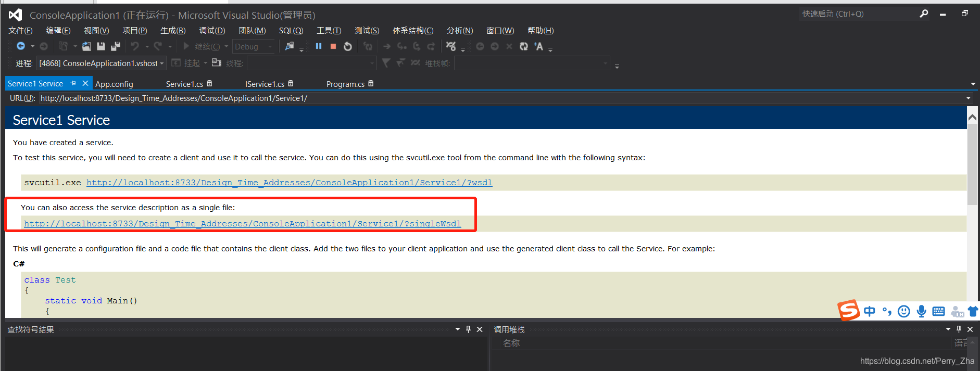Screen dimensions: 980x371
Task: Click the web page vertical scrollbar thumb
Action: point(972,165)
